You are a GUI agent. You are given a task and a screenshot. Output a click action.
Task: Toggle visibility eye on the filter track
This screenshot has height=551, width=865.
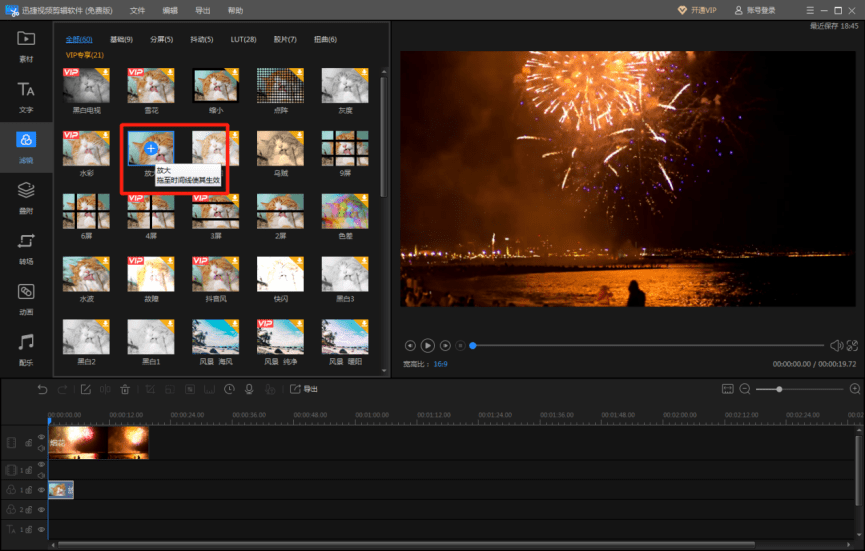[41, 490]
